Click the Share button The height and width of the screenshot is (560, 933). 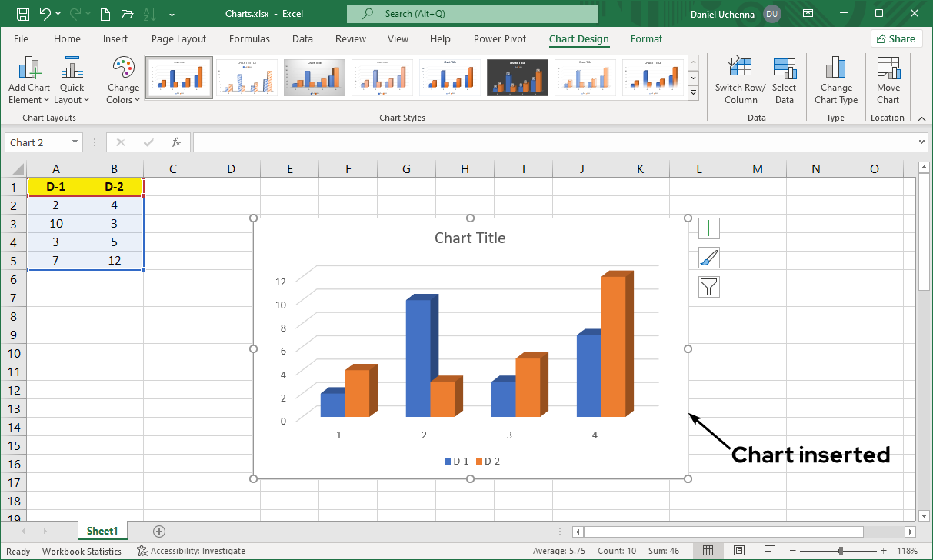896,38
